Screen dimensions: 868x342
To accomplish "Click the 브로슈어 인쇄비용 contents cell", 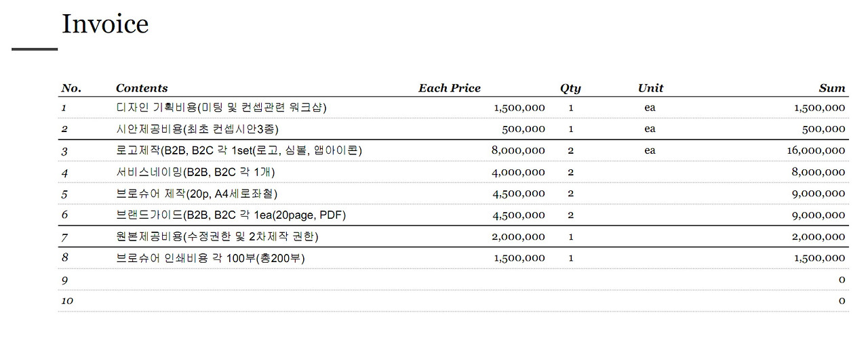I will (211, 258).
